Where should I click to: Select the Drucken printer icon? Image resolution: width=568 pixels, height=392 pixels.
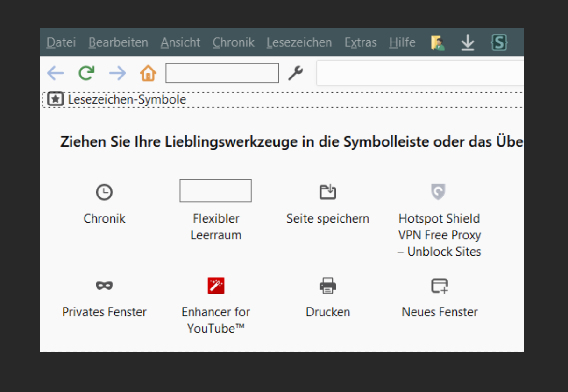click(328, 285)
